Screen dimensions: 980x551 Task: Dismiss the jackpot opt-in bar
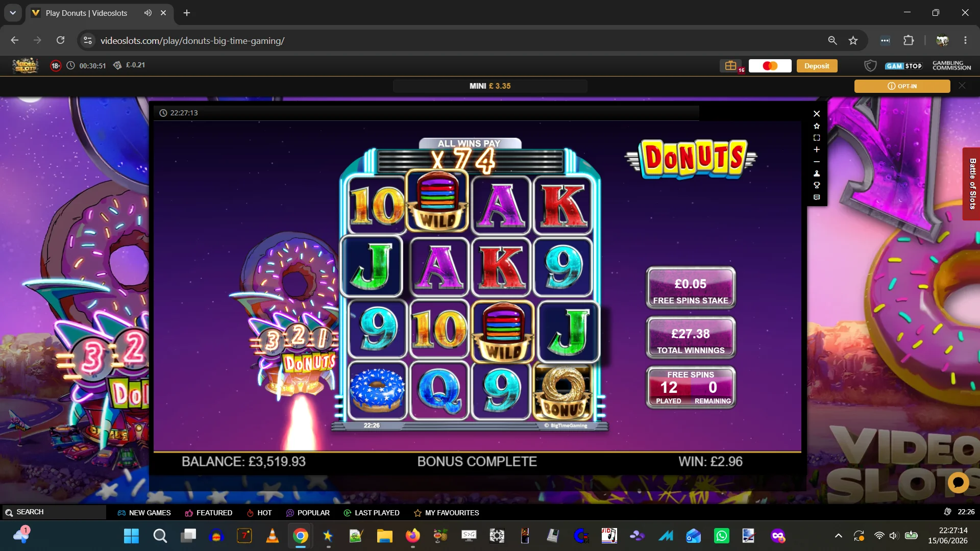click(x=962, y=86)
